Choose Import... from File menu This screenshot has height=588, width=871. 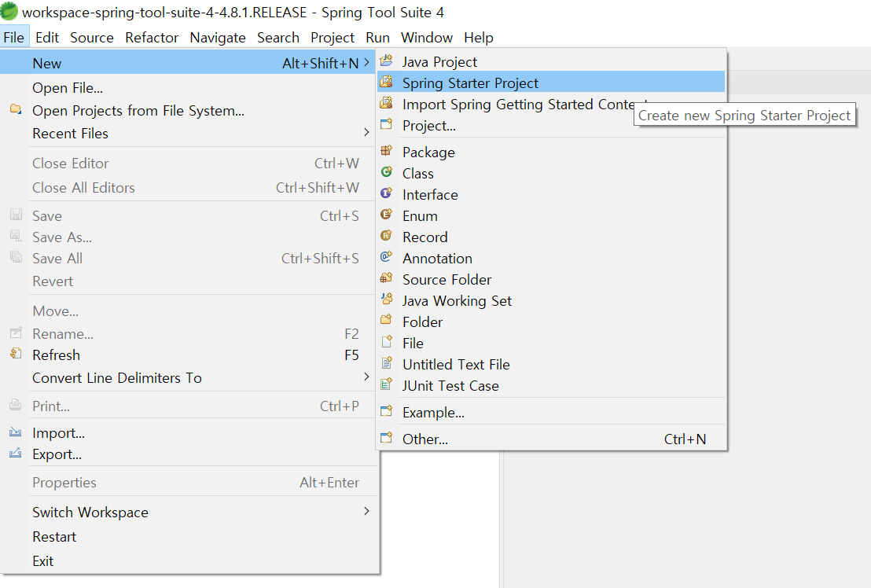(189, 432)
